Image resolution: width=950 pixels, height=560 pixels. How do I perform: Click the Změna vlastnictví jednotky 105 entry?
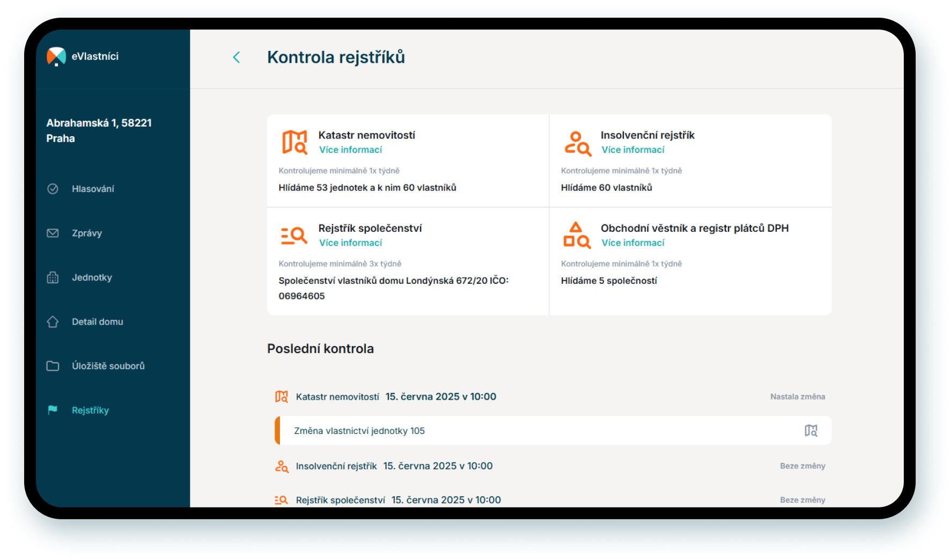(x=359, y=430)
